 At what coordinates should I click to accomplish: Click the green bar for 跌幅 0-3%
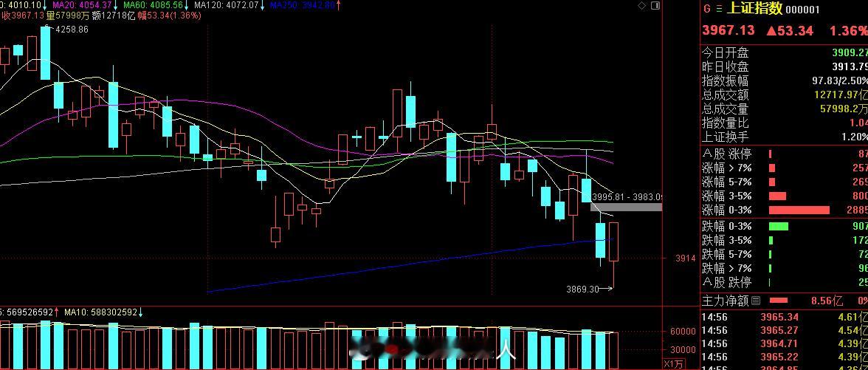coord(778,226)
